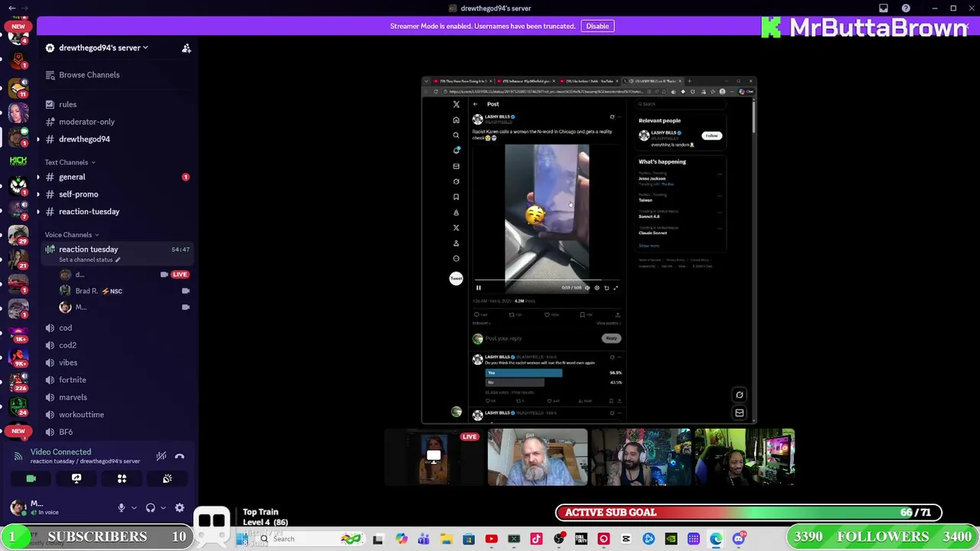Open the X home icon in the sidebar
The image size is (980, 551).
click(x=456, y=120)
